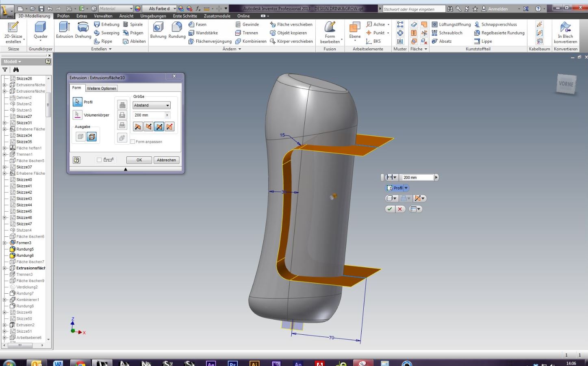This screenshot has height=366, width=588.
Task: Choose the Schnappverschluss tool
Action: pyautogui.click(x=495, y=24)
